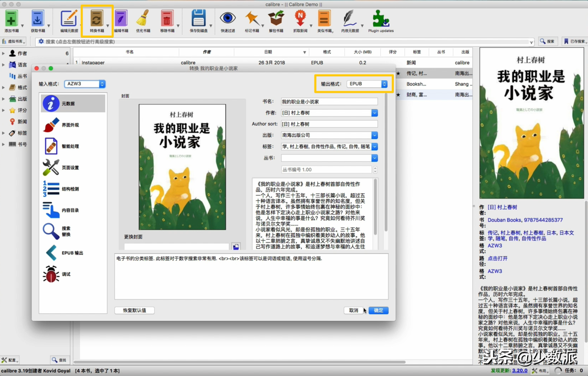Click the change cover path field
The width and height of the screenshot is (588, 376).
tap(176, 246)
